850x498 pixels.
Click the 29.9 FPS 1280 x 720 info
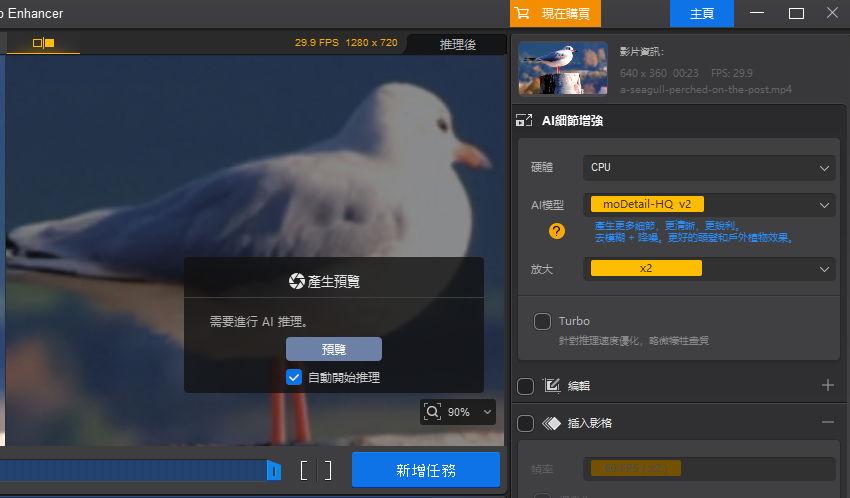coord(346,43)
